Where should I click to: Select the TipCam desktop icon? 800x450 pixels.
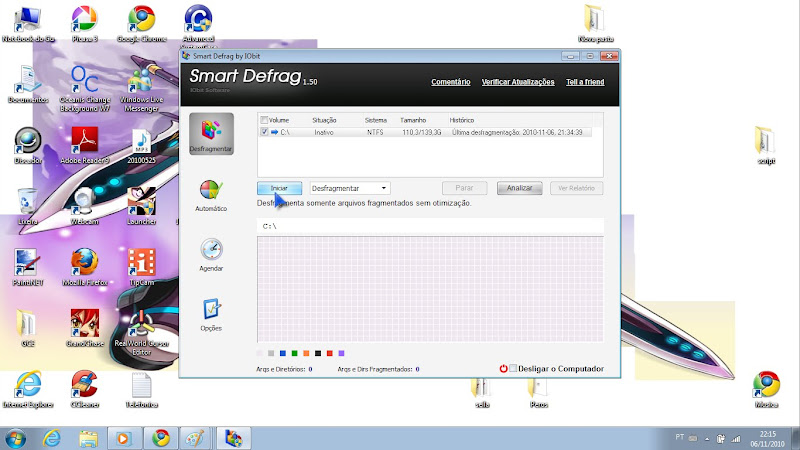pos(141,267)
